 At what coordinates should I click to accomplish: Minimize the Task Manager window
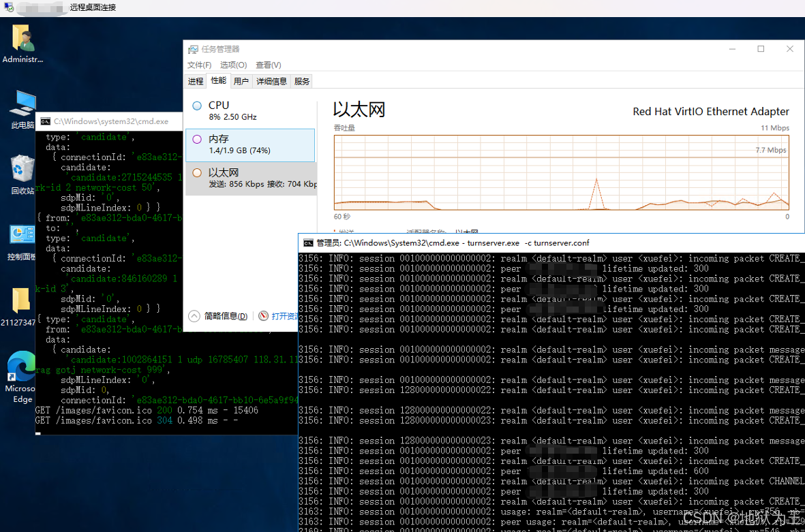733,49
